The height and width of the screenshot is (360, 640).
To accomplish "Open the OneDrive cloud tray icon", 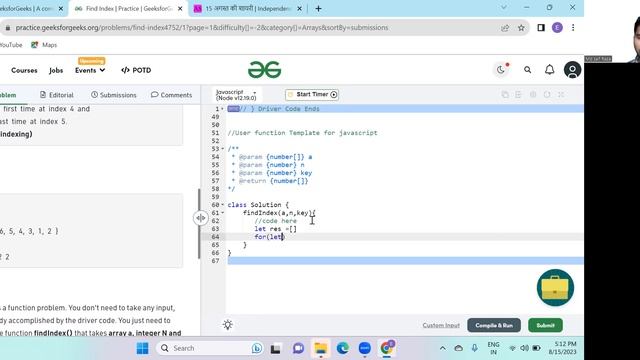I will pyautogui.click(x=458, y=348).
